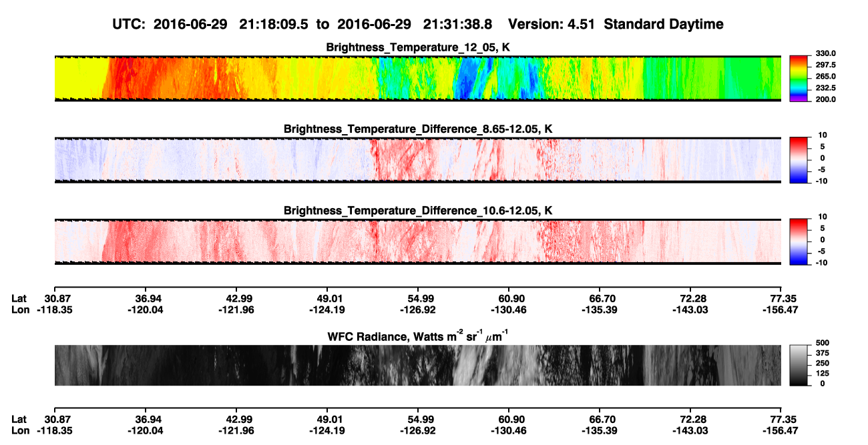Click the "UTC:" label in the header
868x445 pixels.
130,24
